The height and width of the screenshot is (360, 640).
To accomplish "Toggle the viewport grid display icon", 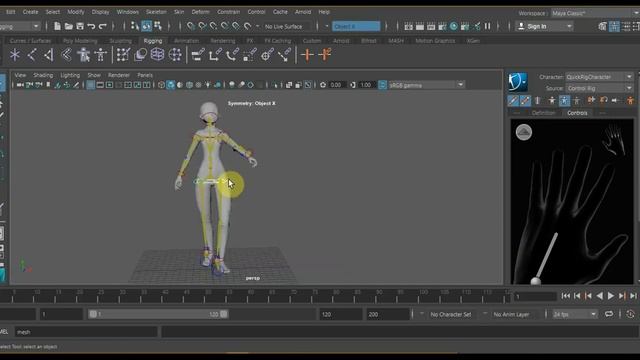I will [91, 85].
